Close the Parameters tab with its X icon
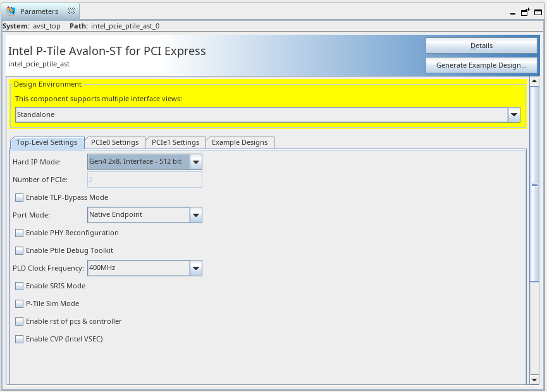Screen dimensions: 547x392 (71, 11)
